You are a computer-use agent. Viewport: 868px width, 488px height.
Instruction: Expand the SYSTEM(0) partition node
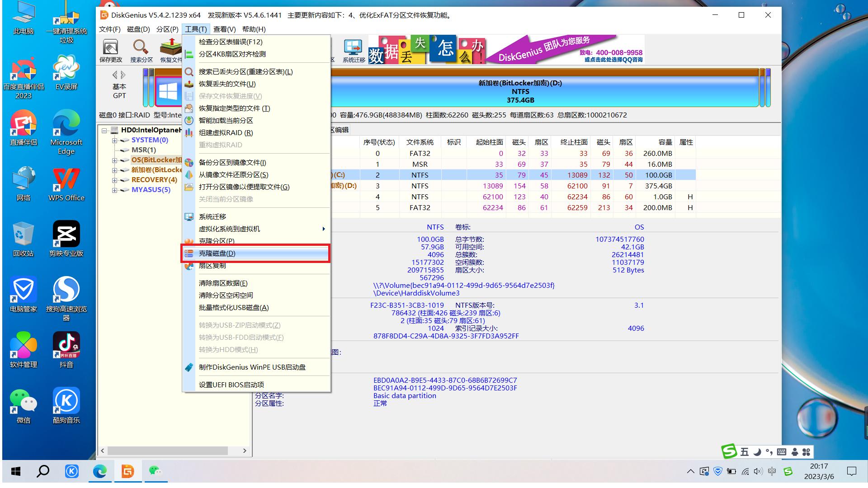(x=114, y=140)
